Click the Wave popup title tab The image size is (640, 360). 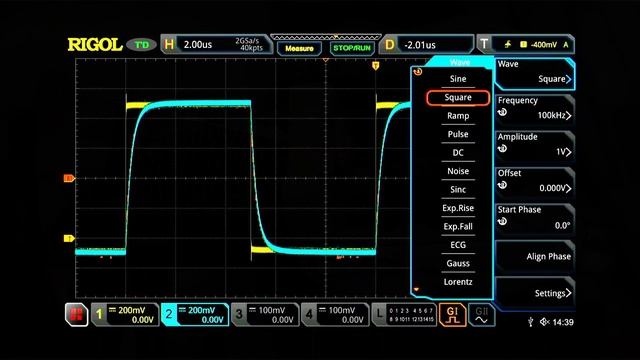[x=460, y=62]
